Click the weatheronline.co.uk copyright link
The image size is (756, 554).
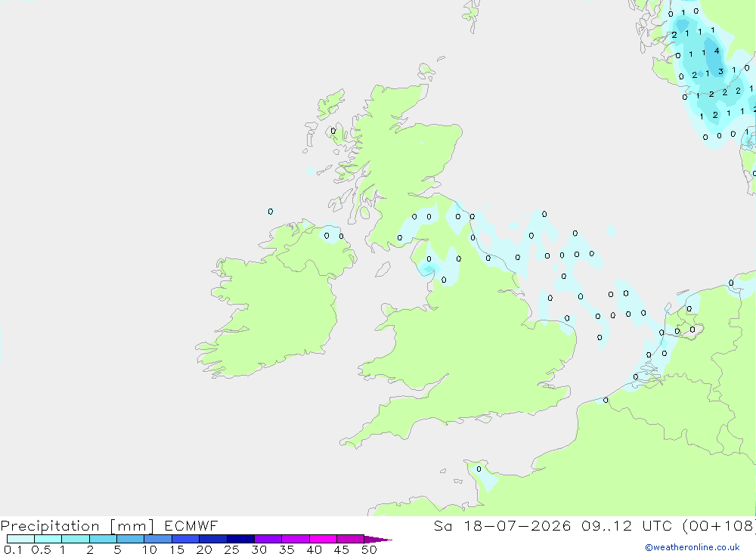[692, 547]
